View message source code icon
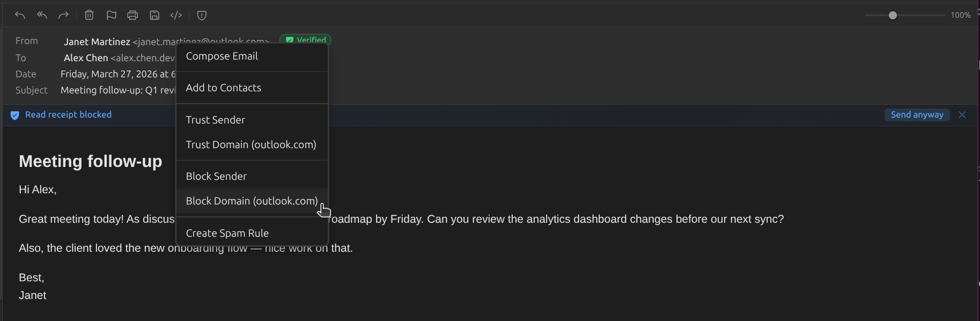Screen dimensions: 980x321 176,15
